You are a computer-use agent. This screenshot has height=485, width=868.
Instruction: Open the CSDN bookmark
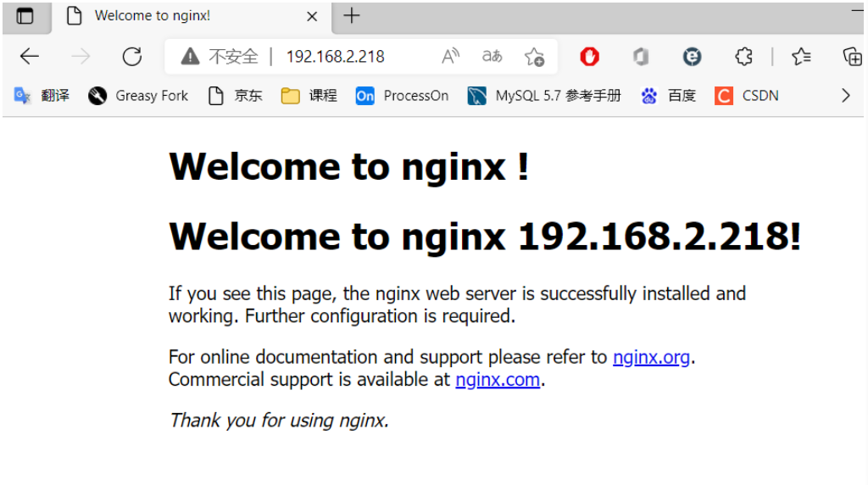pos(747,96)
